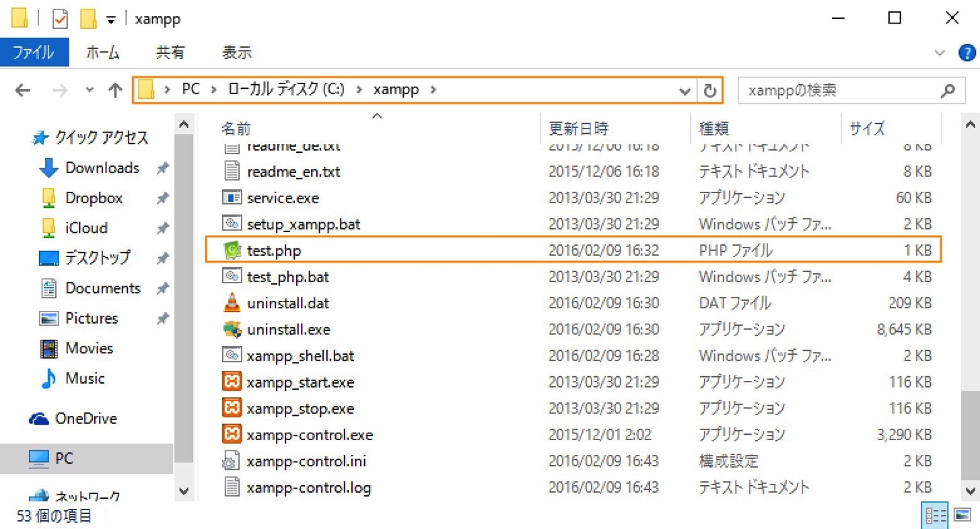Sort by the 更新日時 column header
980x529 pixels.
point(579,128)
